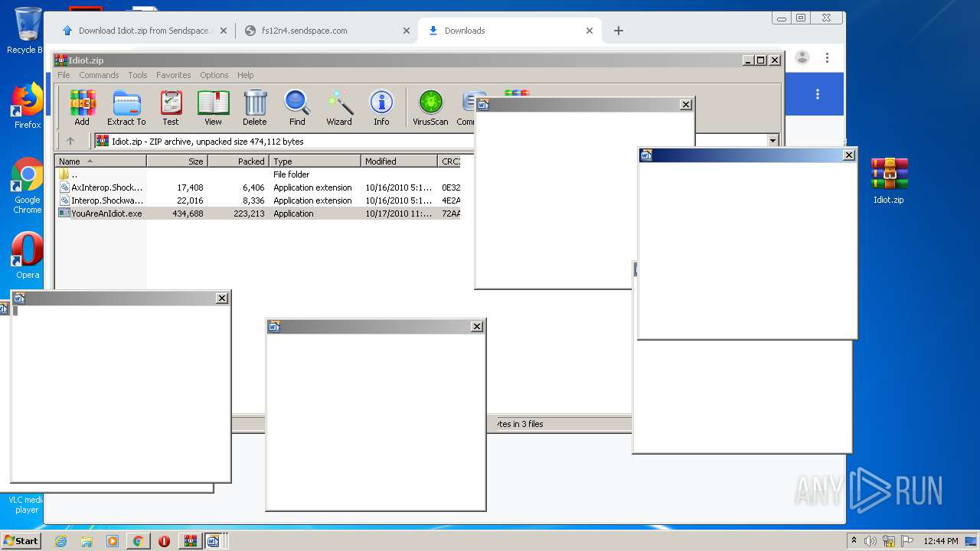The height and width of the screenshot is (551, 980).
Task: Click the Delete trash can icon
Action: click(255, 107)
